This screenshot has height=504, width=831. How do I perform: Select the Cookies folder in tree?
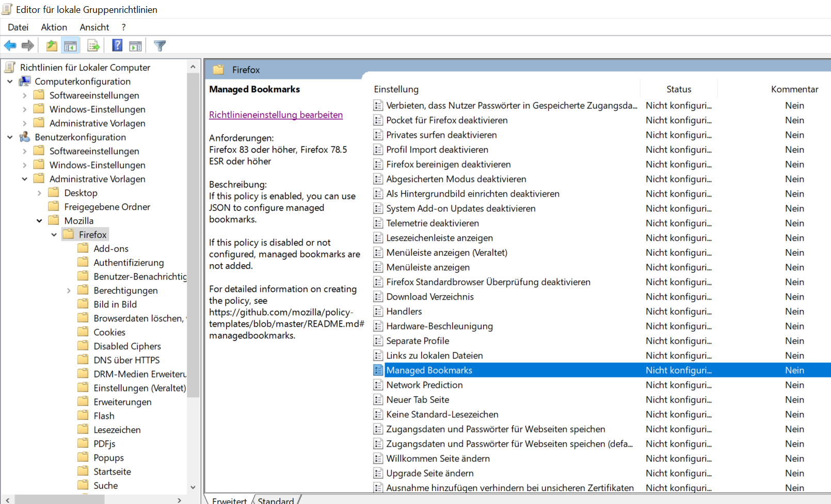[109, 332]
